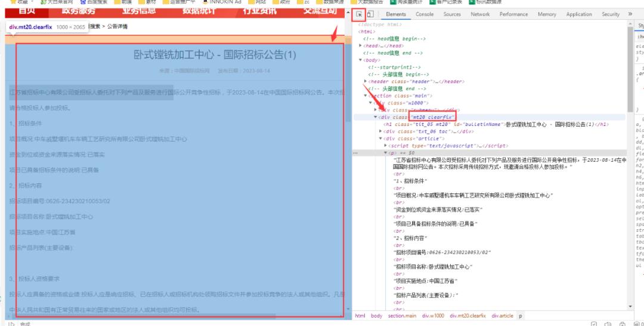
Task: Open the zc bookmark folder
Action: (x=303, y=2)
